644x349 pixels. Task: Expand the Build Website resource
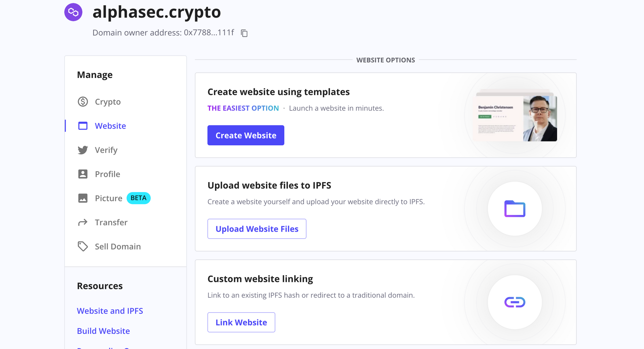pos(103,331)
